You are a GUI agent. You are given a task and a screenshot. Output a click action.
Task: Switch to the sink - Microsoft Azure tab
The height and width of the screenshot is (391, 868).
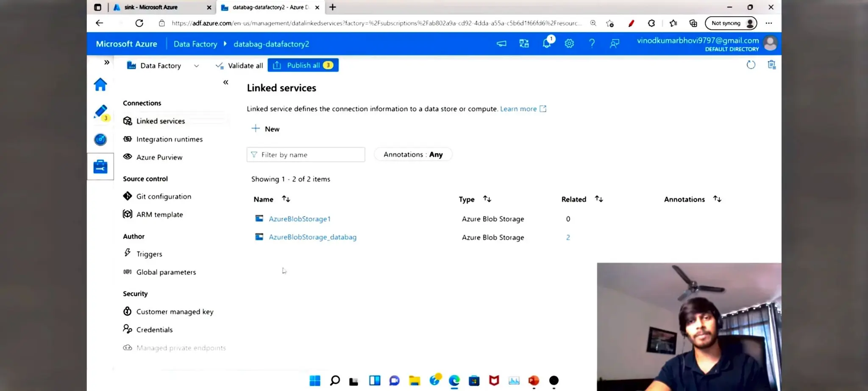pyautogui.click(x=161, y=7)
